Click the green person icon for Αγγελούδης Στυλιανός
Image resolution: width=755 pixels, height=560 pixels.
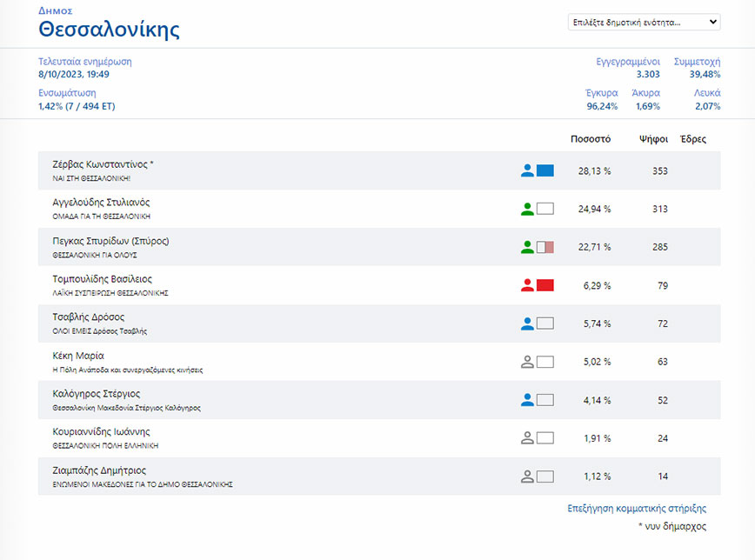click(x=527, y=209)
